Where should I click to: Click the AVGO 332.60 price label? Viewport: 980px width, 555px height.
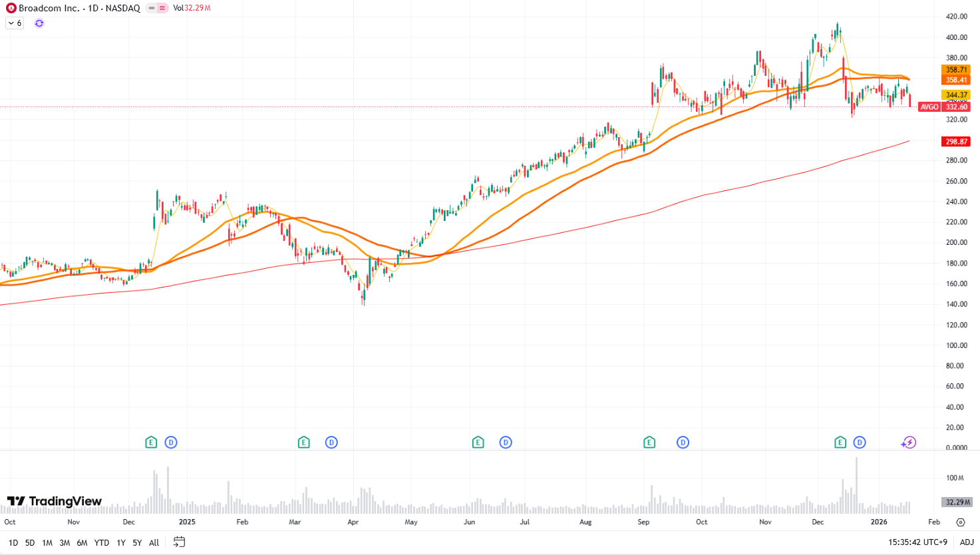[944, 106]
